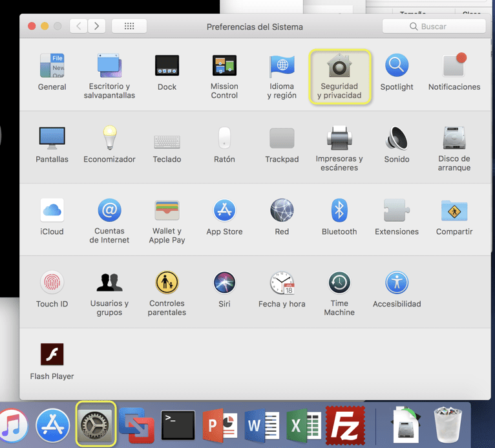The width and height of the screenshot is (495, 448).
Task: Open Pantallas display settings
Action: (52, 144)
